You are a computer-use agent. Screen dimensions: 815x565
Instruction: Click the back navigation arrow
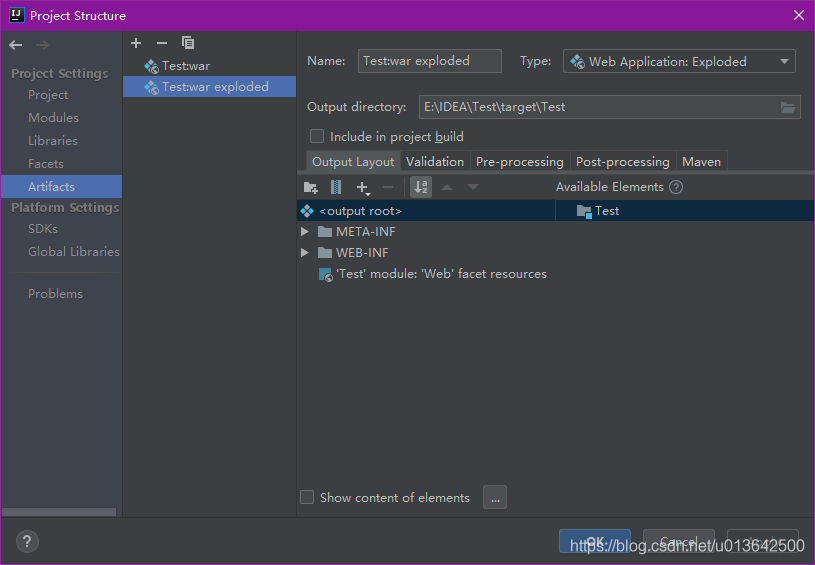point(16,45)
